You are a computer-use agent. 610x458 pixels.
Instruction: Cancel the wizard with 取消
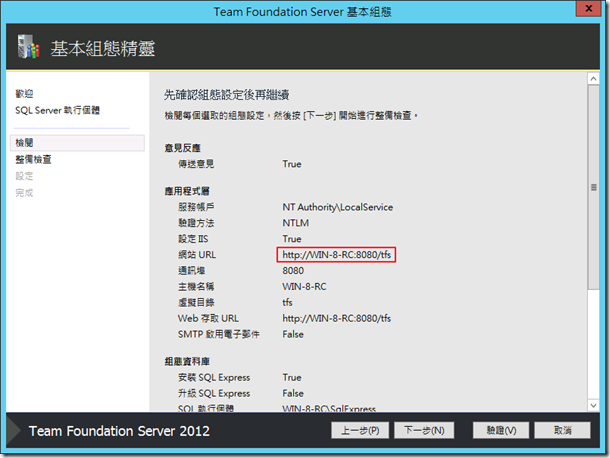pos(563,430)
